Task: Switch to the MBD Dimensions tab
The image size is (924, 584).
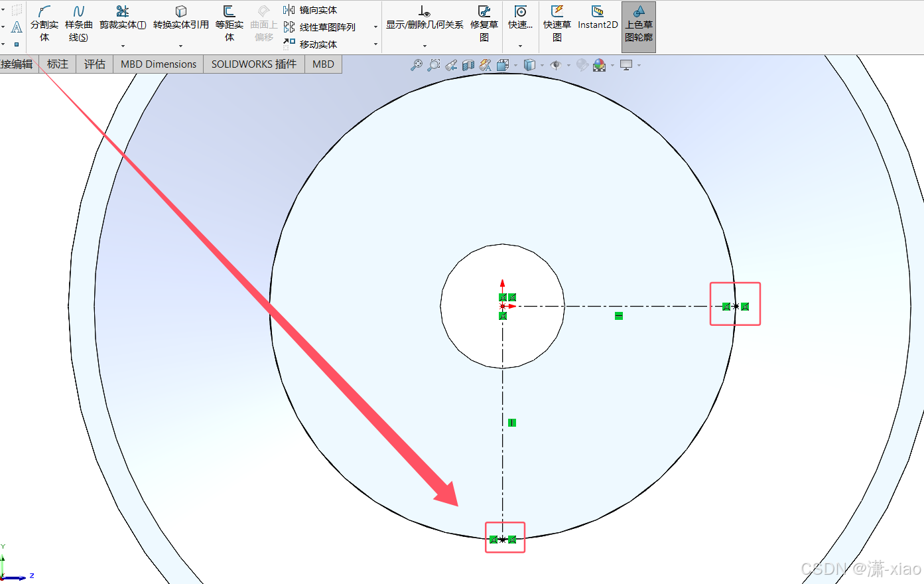Action: coord(159,64)
